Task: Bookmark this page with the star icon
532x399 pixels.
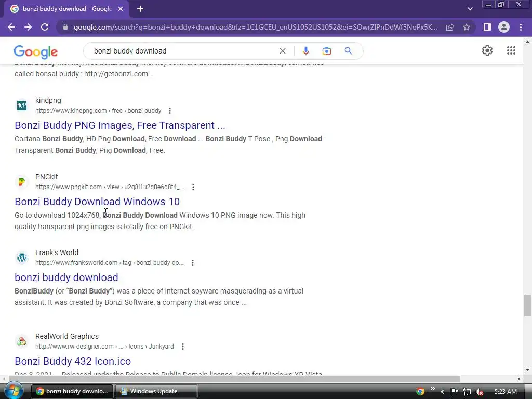Action: pyautogui.click(x=467, y=27)
